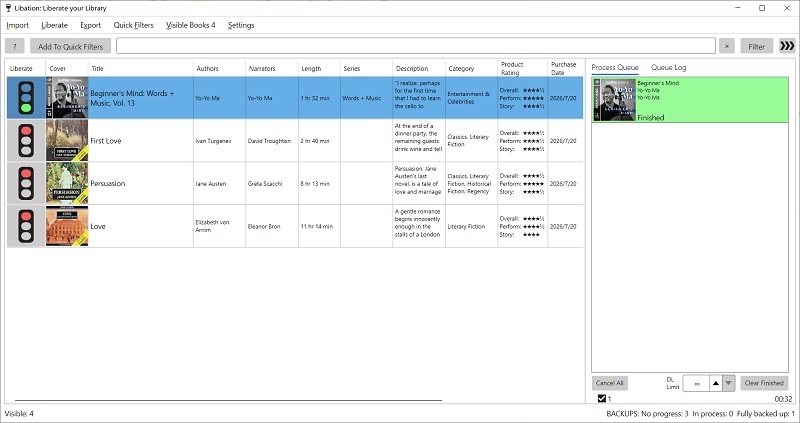
Task: Toggle the checkbox at queue panel bottom
Action: pos(602,399)
